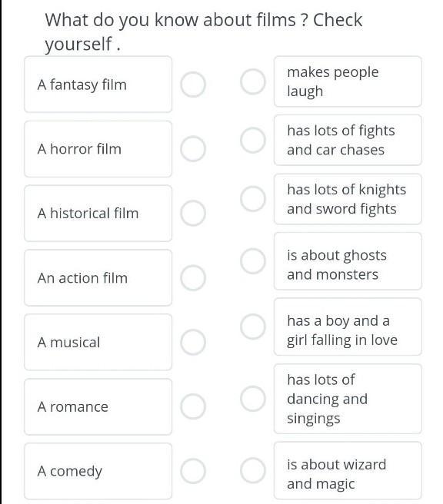Select the circle next to knights and sword fights

[x=253, y=199]
